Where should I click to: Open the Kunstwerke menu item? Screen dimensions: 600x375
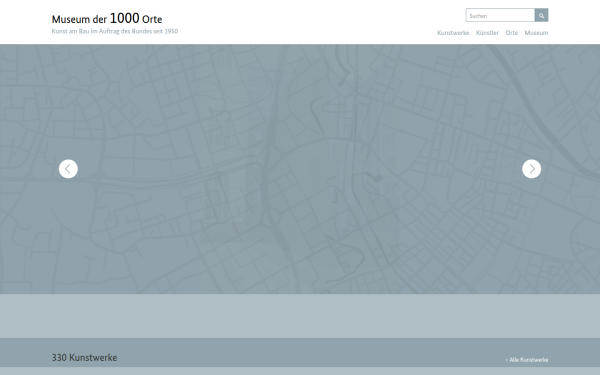[x=453, y=33]
